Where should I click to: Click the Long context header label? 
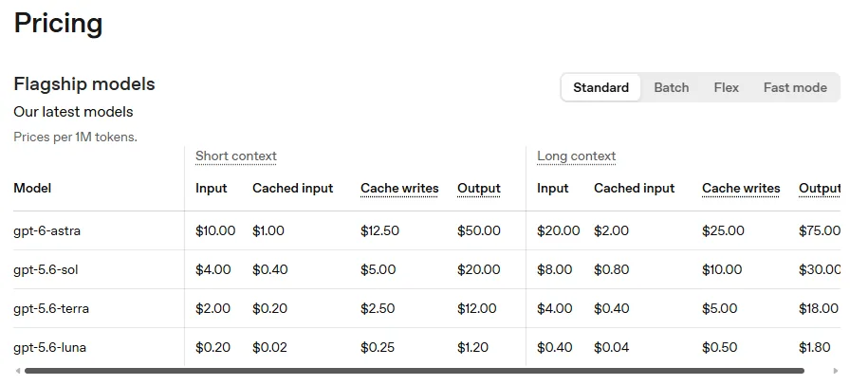[x=576, y=156]
